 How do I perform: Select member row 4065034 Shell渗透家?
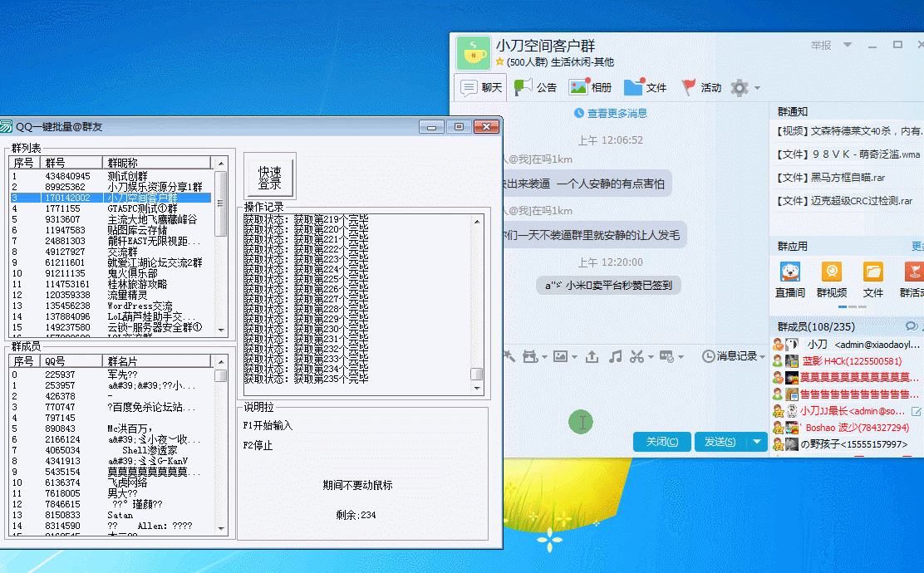pos(111,450)
